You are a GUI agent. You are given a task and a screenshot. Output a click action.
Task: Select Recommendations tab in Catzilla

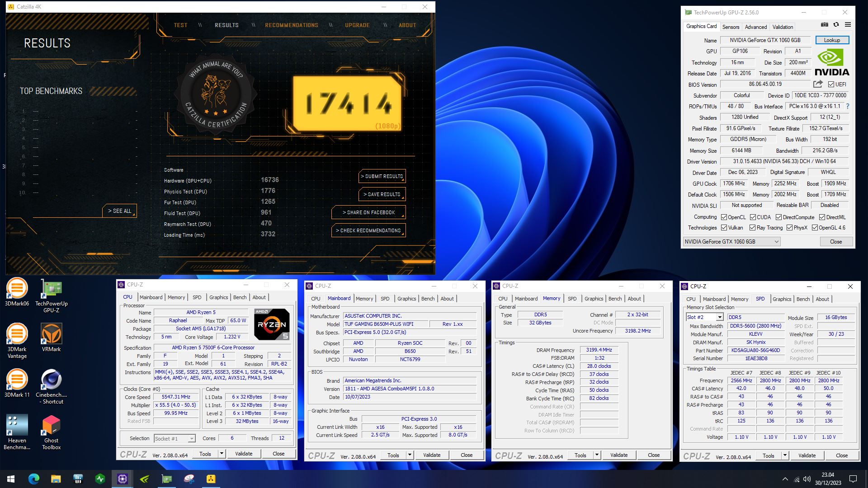[292, 25]
